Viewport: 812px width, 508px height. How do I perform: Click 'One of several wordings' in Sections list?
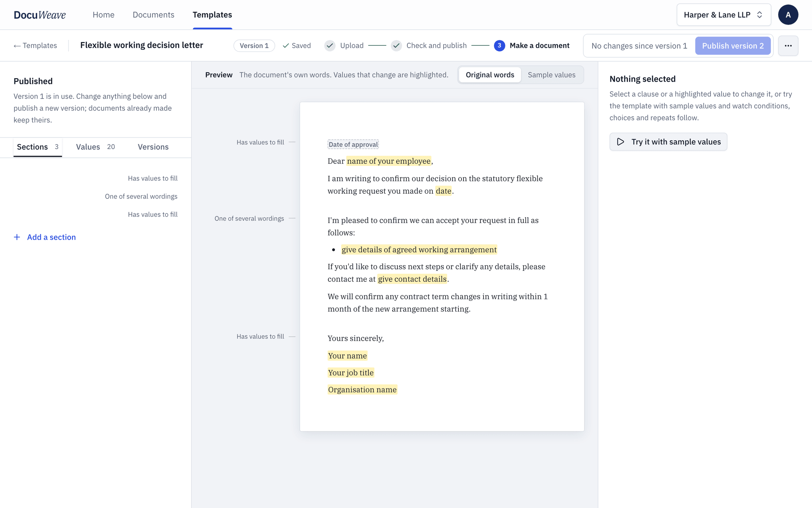coord(141,196)
